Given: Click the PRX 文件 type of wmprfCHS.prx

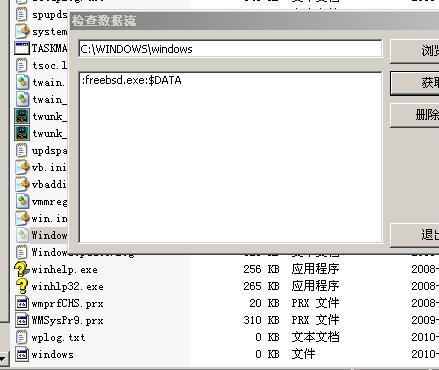Looking at the screenshot, I should coord(315,303).
